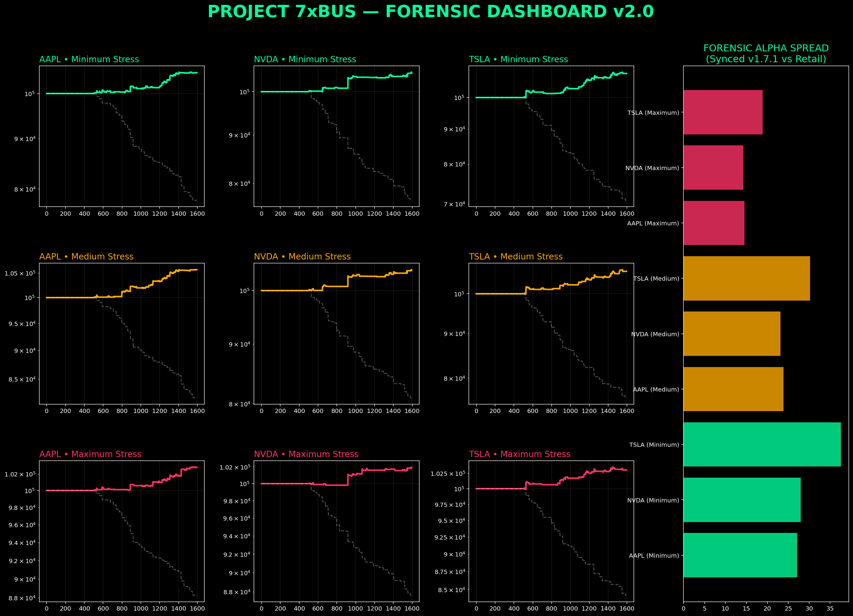Click the PROJECT 7xBUS dashboard title

tap(431, 12)
